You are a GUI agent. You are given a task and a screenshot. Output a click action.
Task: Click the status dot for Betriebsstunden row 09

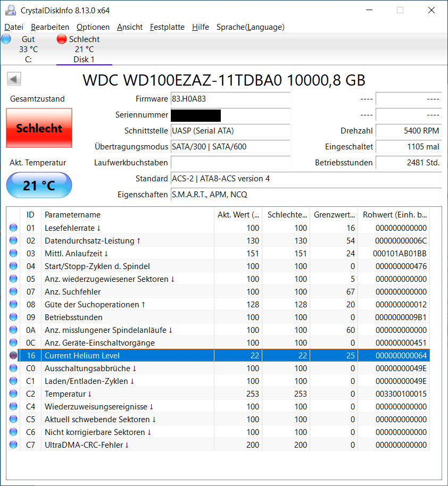pos(13,317)
